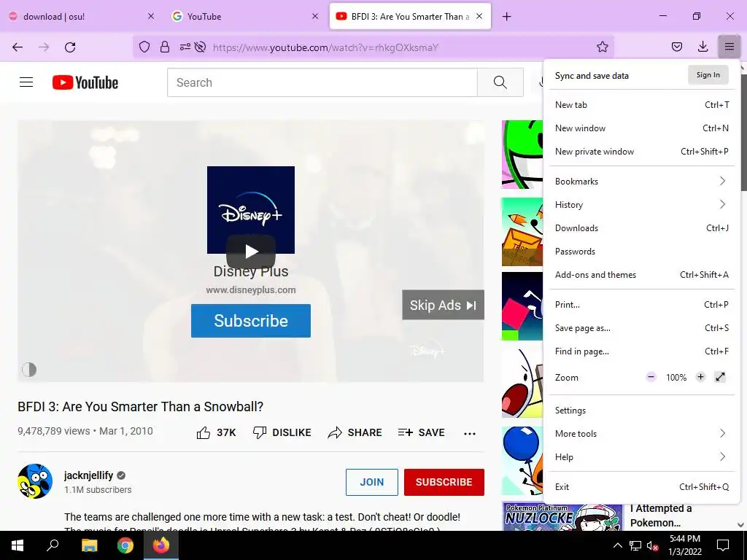
Task: Open File Explorer from the taskbar
Action: [89, 545]
